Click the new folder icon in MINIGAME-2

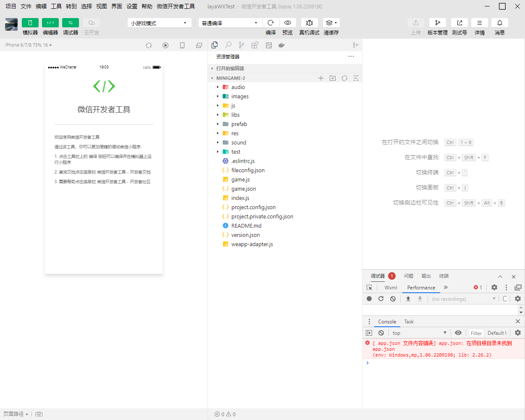333,78
